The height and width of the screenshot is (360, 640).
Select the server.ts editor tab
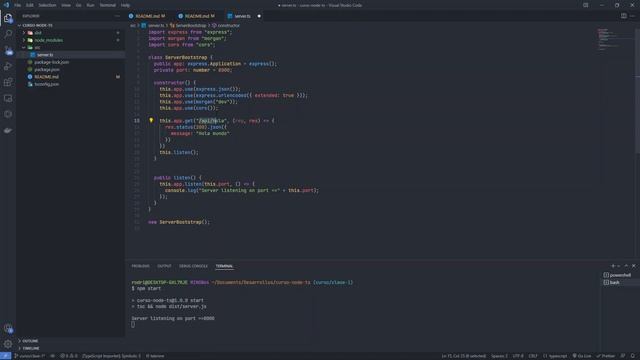point(243,16)
